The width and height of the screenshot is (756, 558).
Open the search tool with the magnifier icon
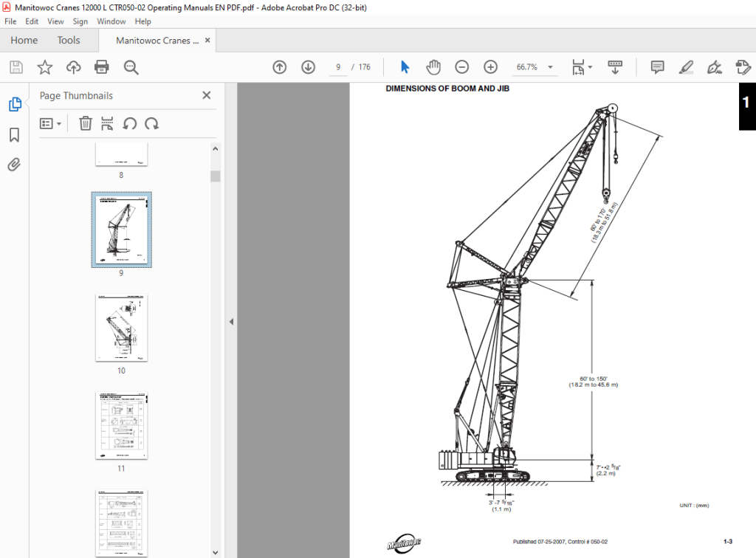tap(131, 67)
